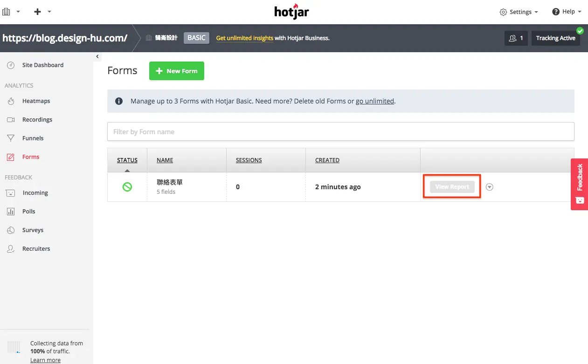The image size is (588, 364).
Task: Focus the Filter by Form name field
Action: pos(341,131)
